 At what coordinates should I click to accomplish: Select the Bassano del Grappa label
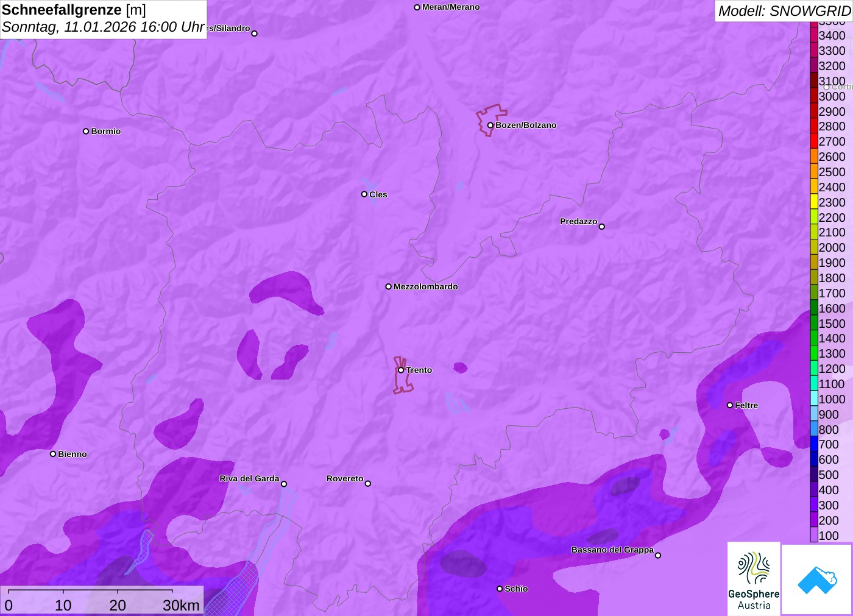point(612,550)
